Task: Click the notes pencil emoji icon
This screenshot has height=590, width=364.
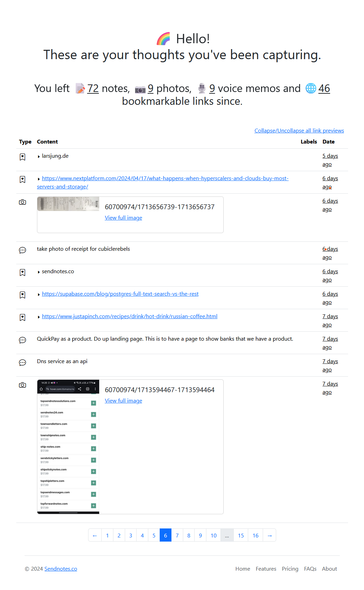Action: 80,89
